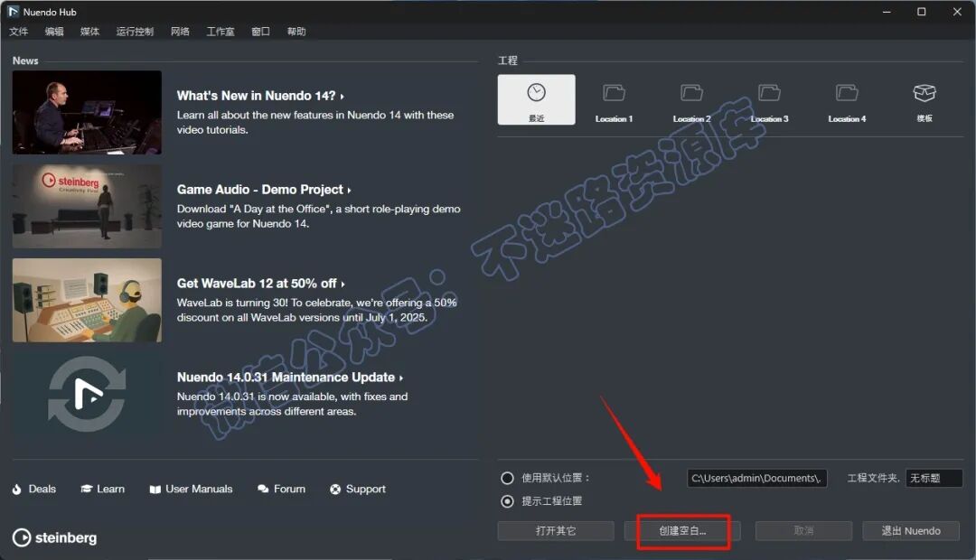Click the User Manuals book icon
This screenshot has height=560, width=976.
(x=155, y=490)
